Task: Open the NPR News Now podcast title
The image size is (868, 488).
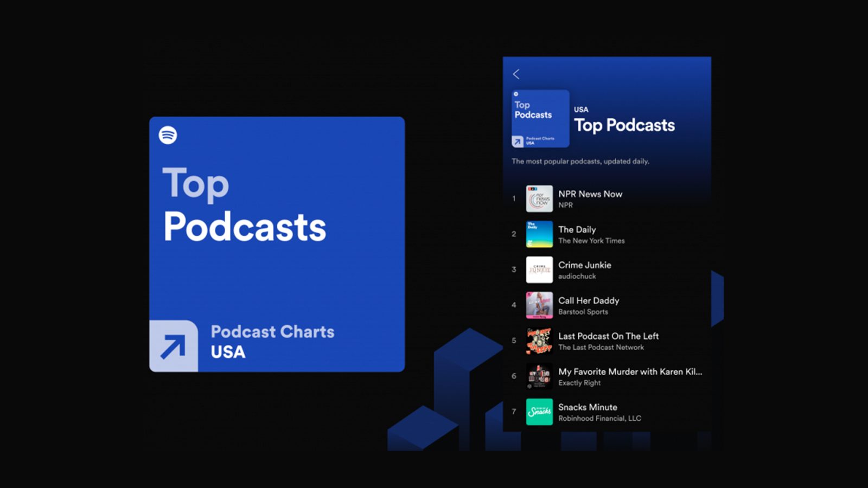Action: 590,194
